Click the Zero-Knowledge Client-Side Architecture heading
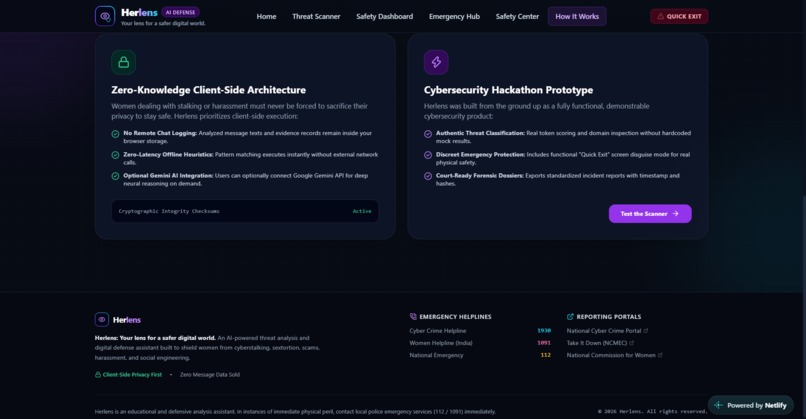The image size is (806, 419). coord(208,90)
